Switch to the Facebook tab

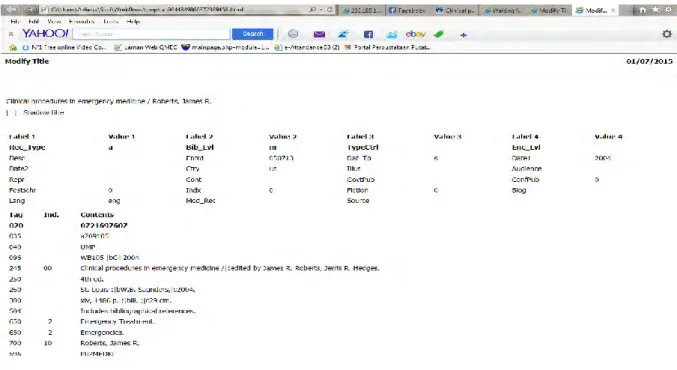[407, 10]
